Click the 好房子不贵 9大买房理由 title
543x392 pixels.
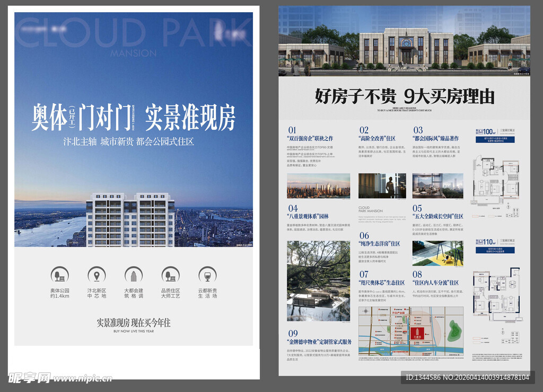404,96
